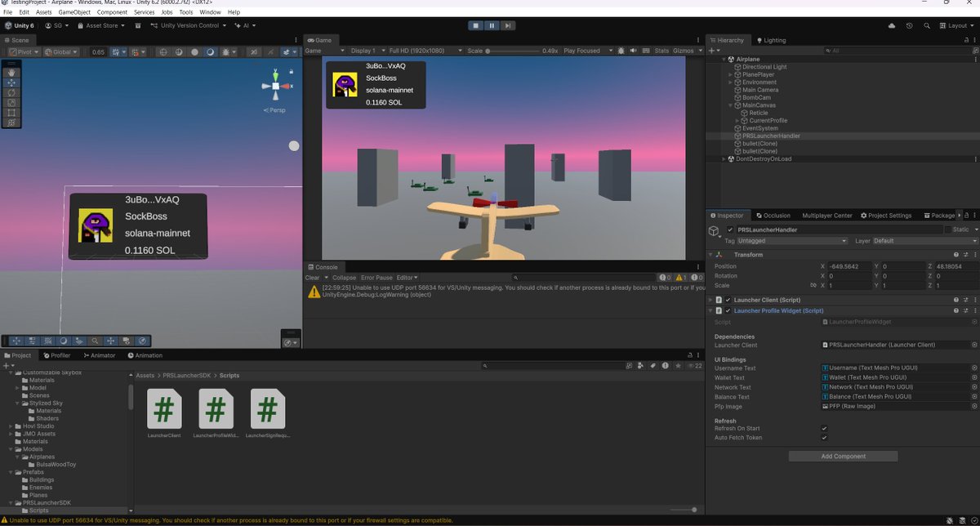Toggle warning count filter in Console
This screenshot has height=526, width=980.
[x=682, y=278]
